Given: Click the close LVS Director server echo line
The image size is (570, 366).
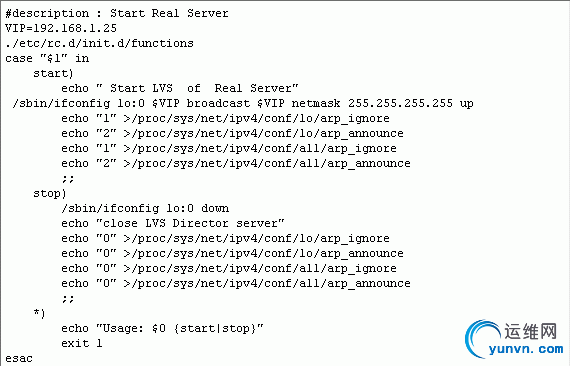Looking at the screenshot, I should (173, 224).
